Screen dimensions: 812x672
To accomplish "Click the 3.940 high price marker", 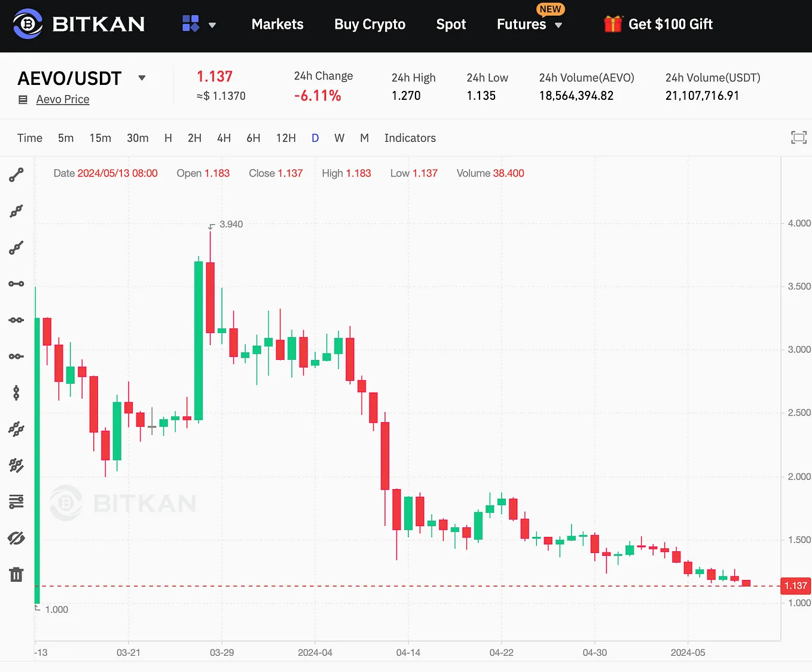I will 231,224.
